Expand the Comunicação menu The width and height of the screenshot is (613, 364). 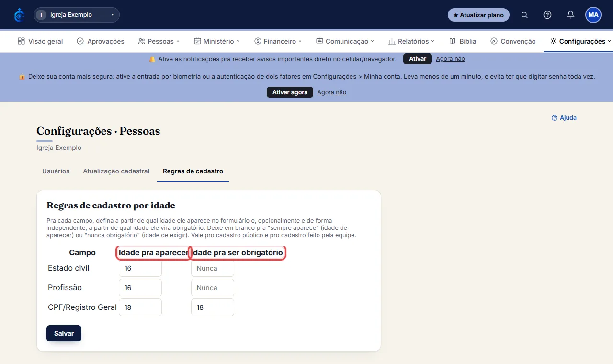[x=345, y=41]
